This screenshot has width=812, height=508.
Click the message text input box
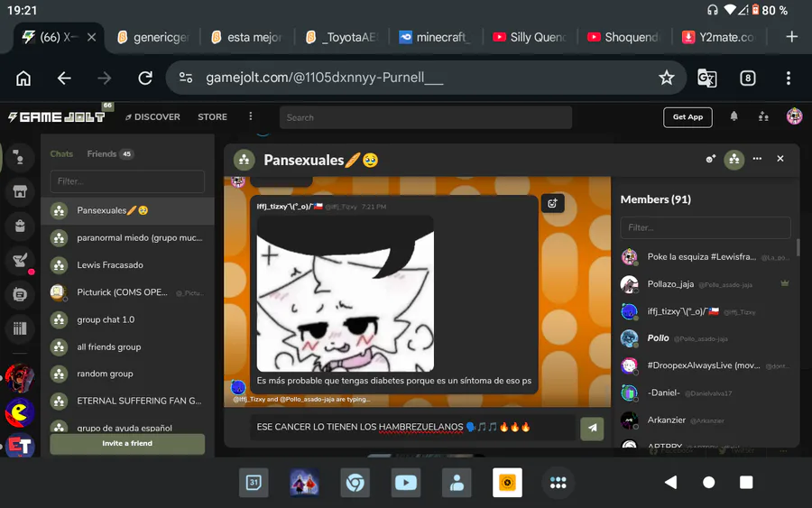[x=412, y=427]
